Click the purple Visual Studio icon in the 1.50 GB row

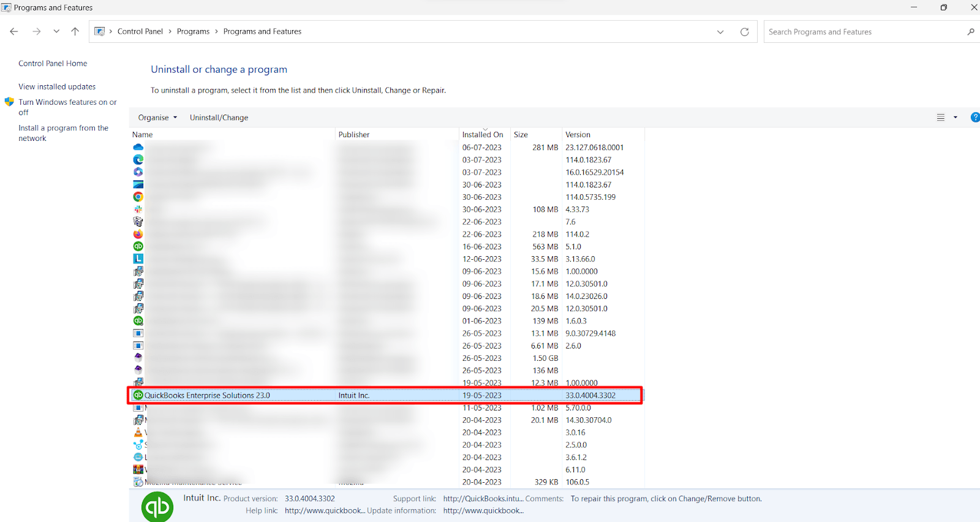point(138,358)
